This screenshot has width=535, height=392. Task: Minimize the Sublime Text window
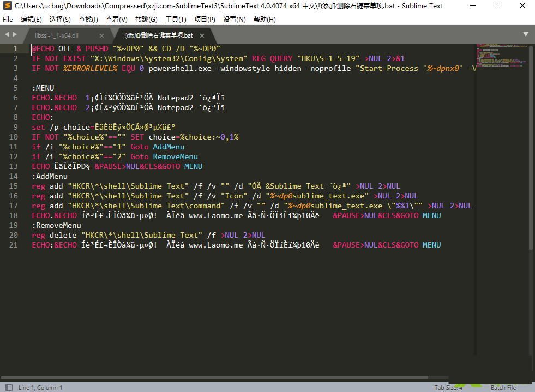(x=473, y=6)
